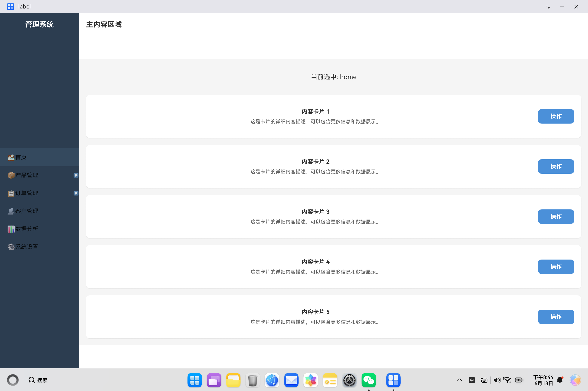Open 系统设置 in the sidebar
Image resolution: width=588 pixels, height=391 pixels.
pyautogui.click(x=39, y=247)
